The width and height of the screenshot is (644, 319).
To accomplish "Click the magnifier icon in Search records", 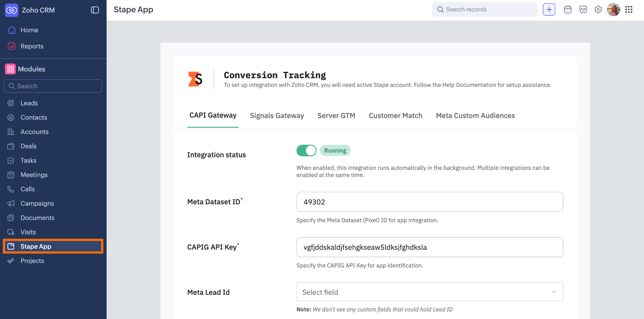I will [441, 9].
